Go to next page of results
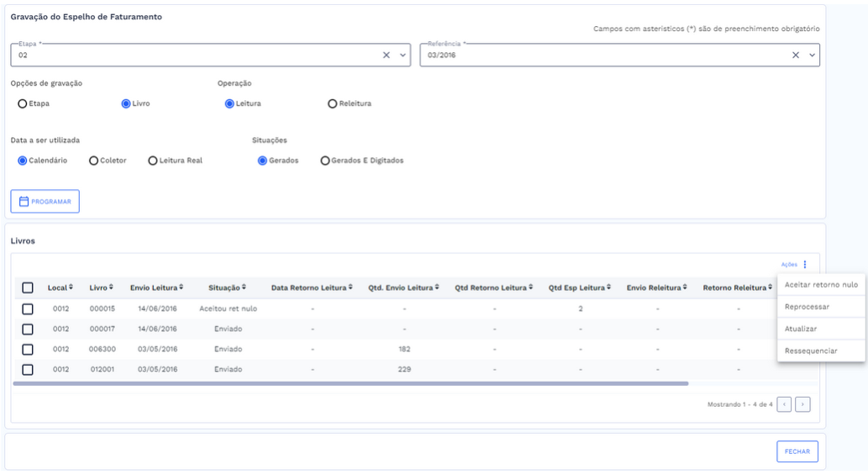 802,404
